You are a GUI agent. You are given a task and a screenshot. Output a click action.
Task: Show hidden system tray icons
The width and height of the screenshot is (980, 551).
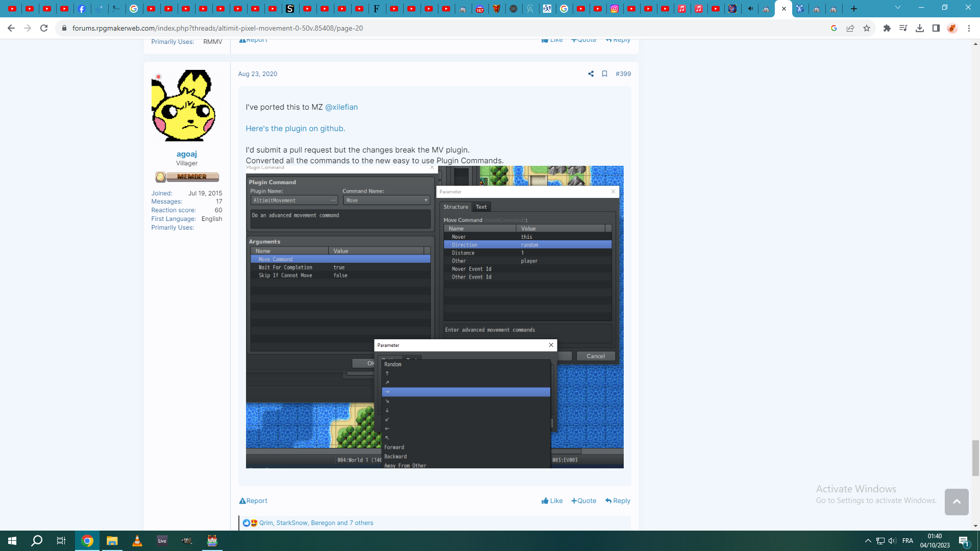pyautogui.click(x=868, y=541)
